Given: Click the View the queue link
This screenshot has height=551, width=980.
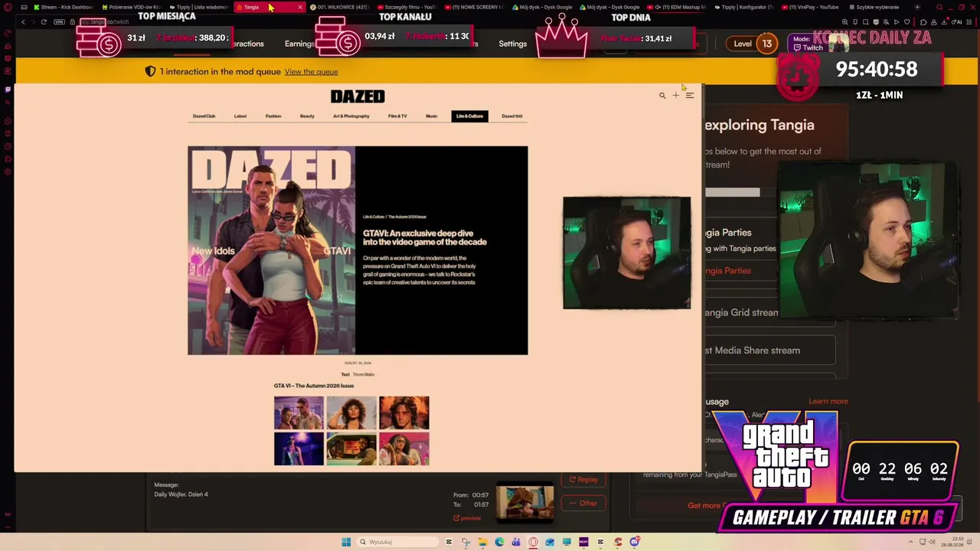Looking at the screenshot, I should tap(311, 72).
